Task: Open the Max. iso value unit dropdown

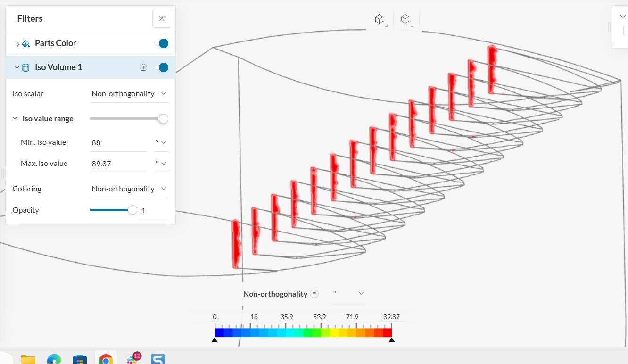Action: pyautogui.click(x=161, y=164)
